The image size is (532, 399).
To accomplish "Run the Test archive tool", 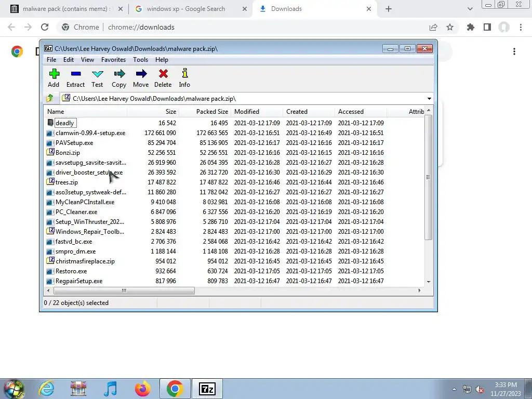I will [97, 78].
